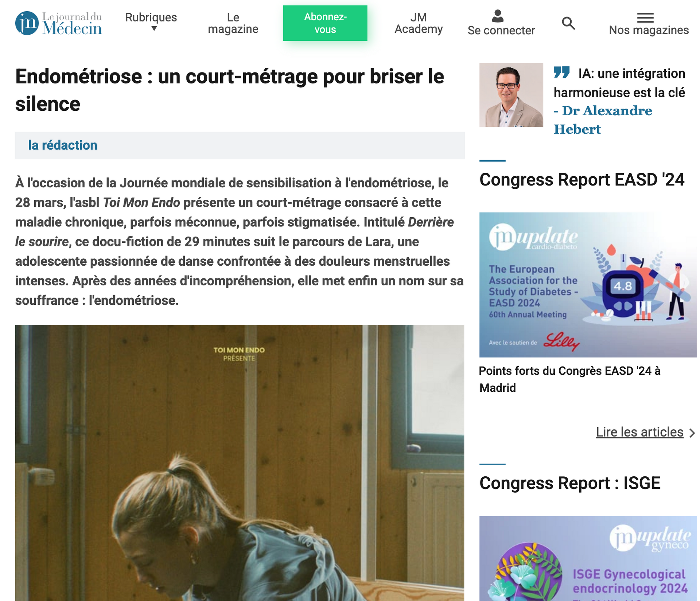Click the Lilly sponsor logo in EASD banner

point(561,342)
